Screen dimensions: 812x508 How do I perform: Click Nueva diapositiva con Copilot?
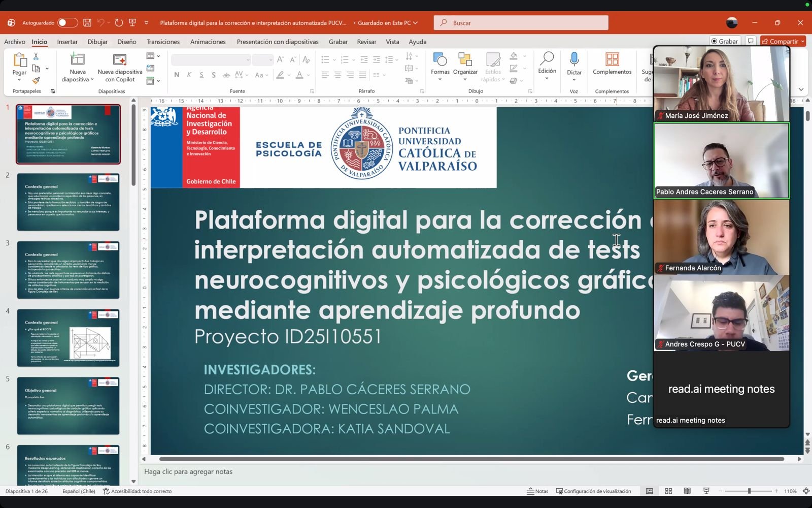(x=120, y=69)
